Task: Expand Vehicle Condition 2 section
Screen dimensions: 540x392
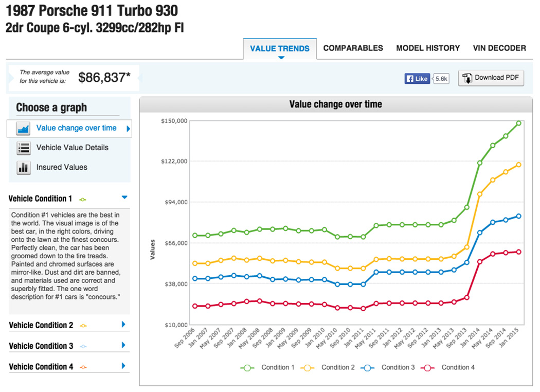Action: coord(123,325)
